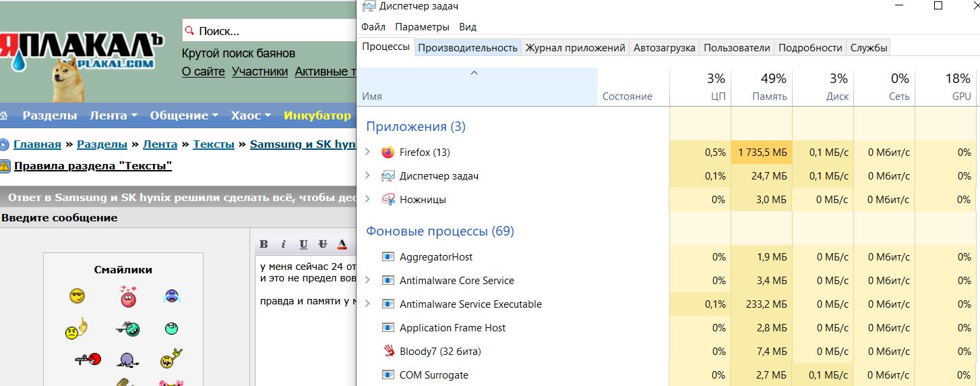Expand Antimalware Core Service row
This screenshot has width=980, height=386.
367,281
